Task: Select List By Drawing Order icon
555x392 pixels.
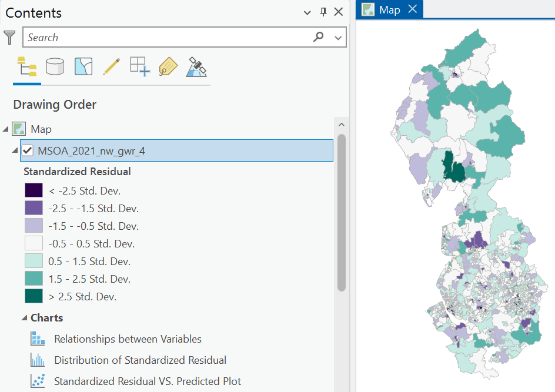Action: pyautogui.click(x=27, y=66)
